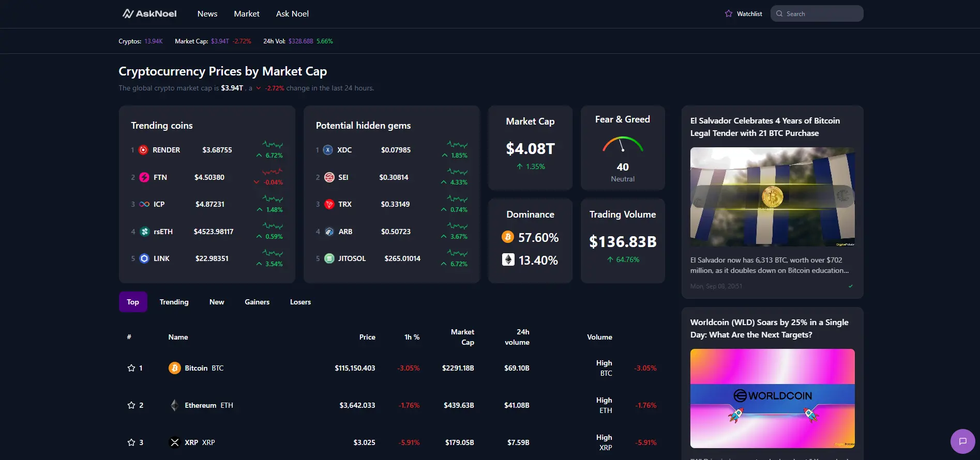Star Bitcoin to add to watchlist
Viewport: 980px width, 460px height.
[x=131, y=368]
